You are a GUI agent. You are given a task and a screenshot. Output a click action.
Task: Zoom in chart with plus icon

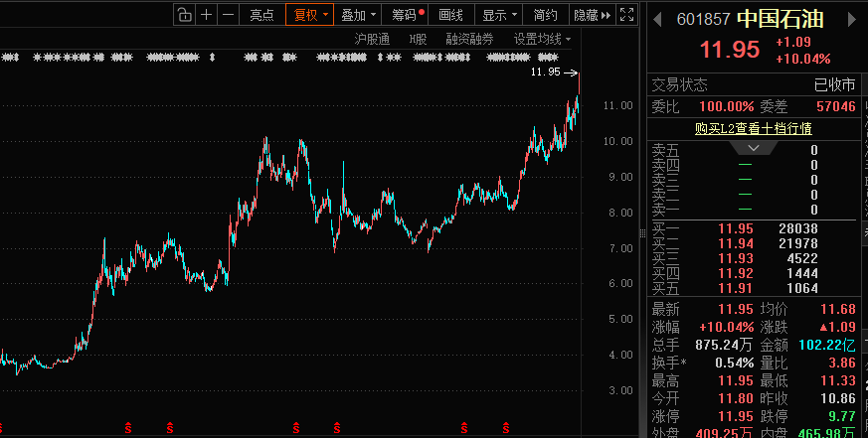click(207, 14)
